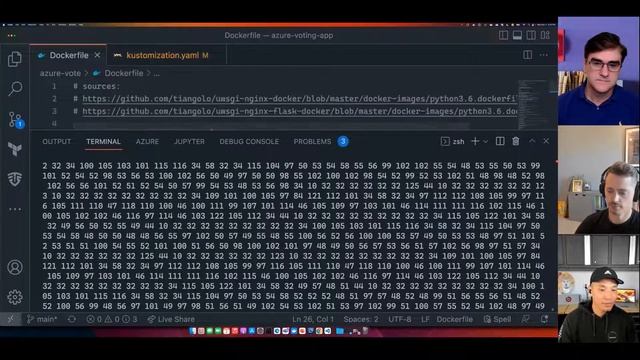Viewport: 640px width, 360px height.
Task: Close the Dockerfile tab
Action: (97, 55)
